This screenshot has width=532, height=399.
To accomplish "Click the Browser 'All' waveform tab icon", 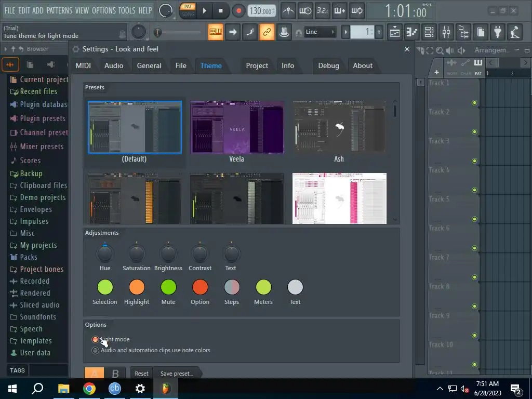I will [10, 64].
